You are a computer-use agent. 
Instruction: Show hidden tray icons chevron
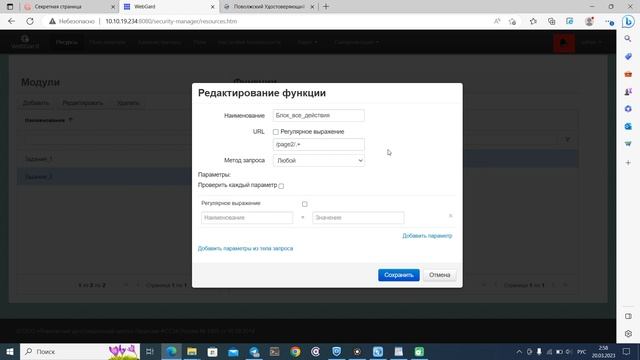[519, 351]
